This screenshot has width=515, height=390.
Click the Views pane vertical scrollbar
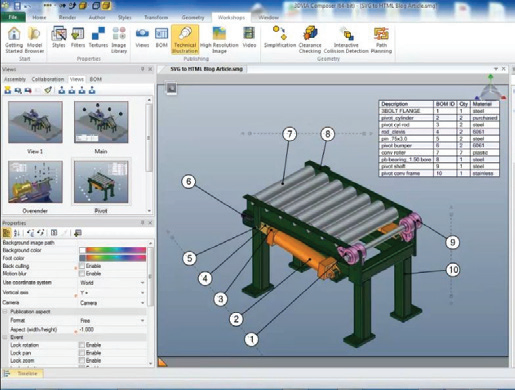pos(149,155)
